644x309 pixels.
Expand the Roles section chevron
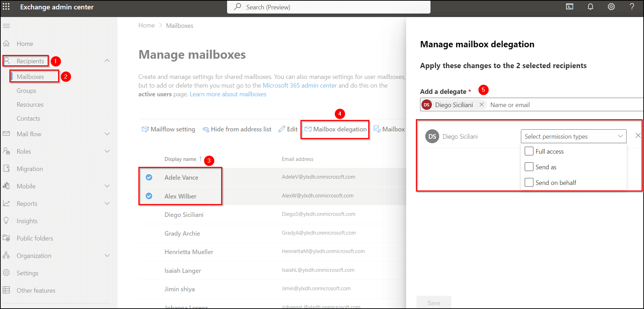point(107,151)
